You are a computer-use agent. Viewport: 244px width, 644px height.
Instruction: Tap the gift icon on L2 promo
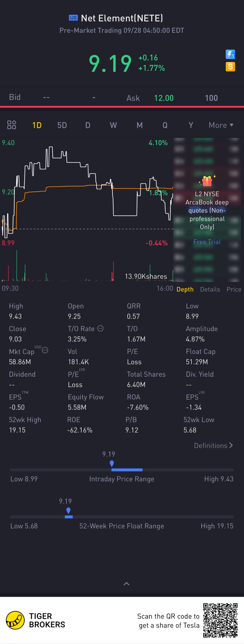pos(207,181)
